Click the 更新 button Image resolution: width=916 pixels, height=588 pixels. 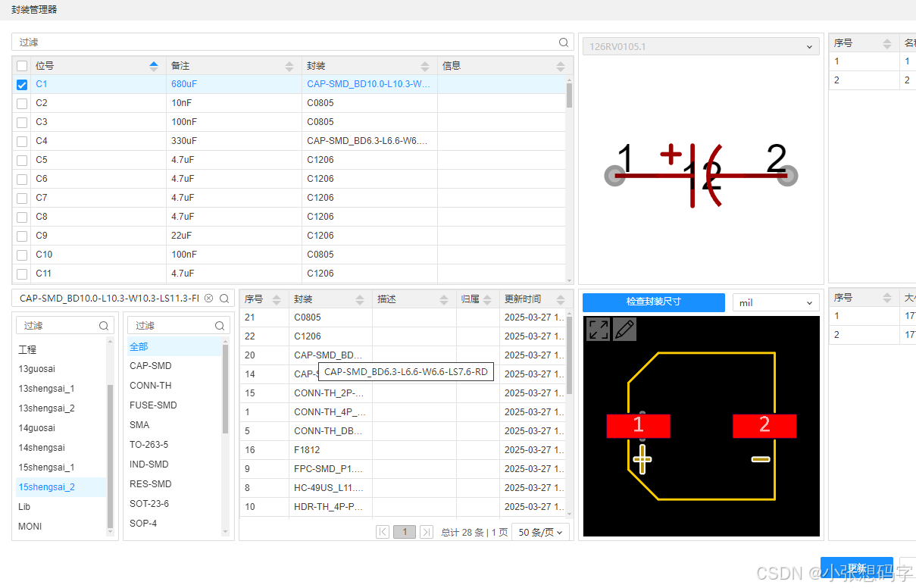click(856, 569)
